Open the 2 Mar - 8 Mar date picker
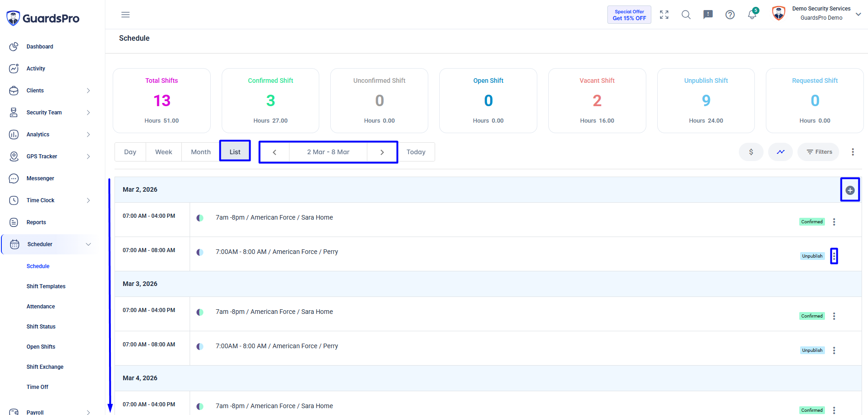Image resolution: width=868 pixels, height=415 pixels. point(328,152)
